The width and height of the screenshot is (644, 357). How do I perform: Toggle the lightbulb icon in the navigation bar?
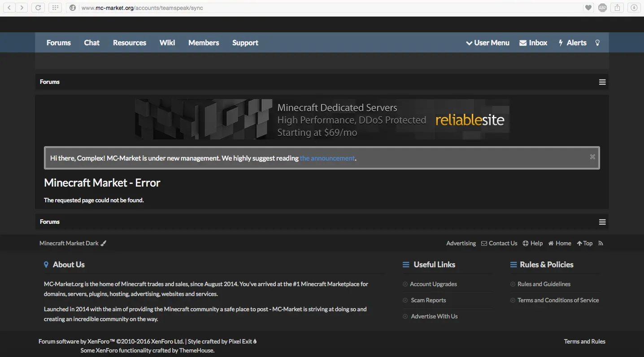(597, 43)
